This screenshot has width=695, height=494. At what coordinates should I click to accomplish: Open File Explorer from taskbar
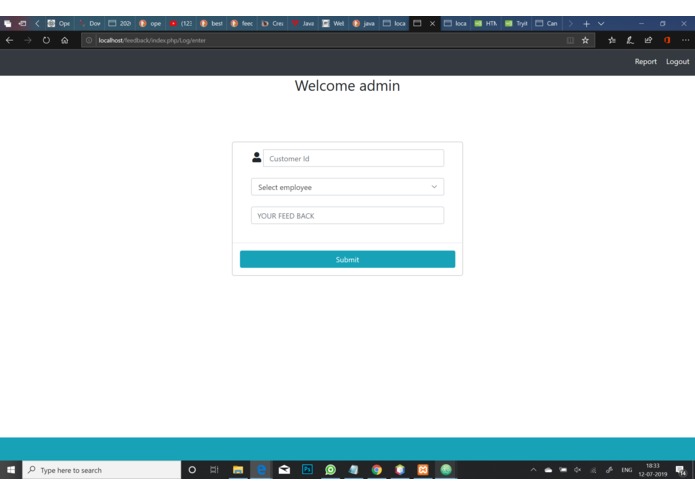pos(238,470)
